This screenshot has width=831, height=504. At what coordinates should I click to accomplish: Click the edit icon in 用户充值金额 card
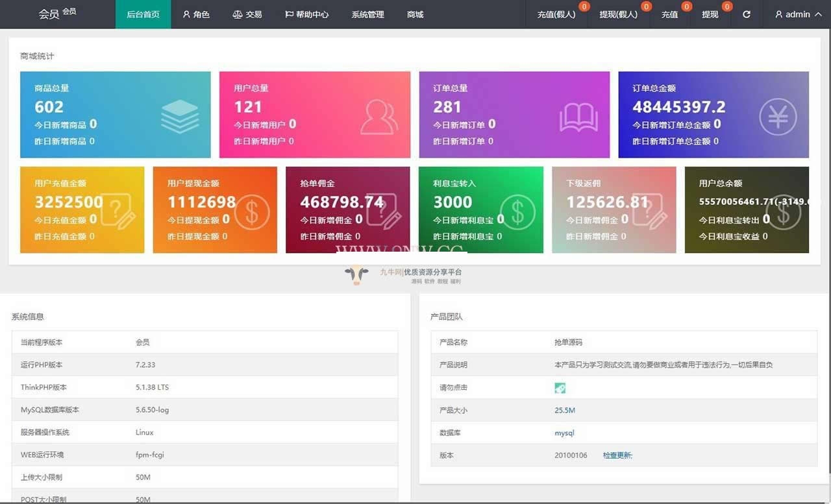pyautogui.click(x=118, y=211)
